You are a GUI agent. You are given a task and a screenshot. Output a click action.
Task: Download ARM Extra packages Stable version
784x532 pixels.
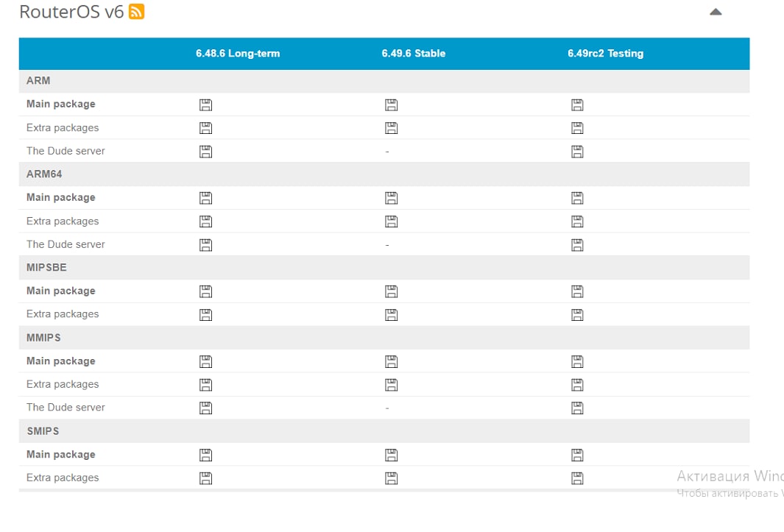(x=392, y=128)
